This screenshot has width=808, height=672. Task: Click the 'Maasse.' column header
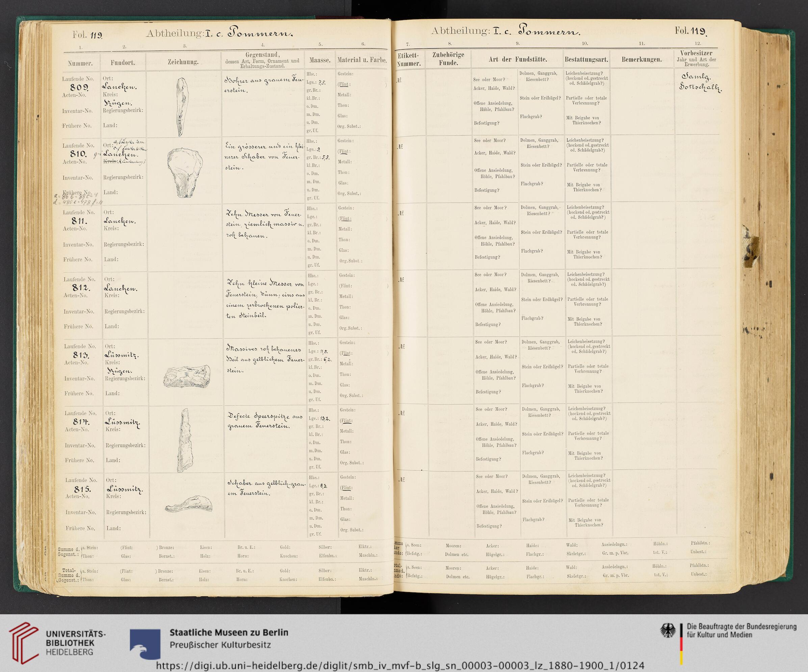point(320,60)
